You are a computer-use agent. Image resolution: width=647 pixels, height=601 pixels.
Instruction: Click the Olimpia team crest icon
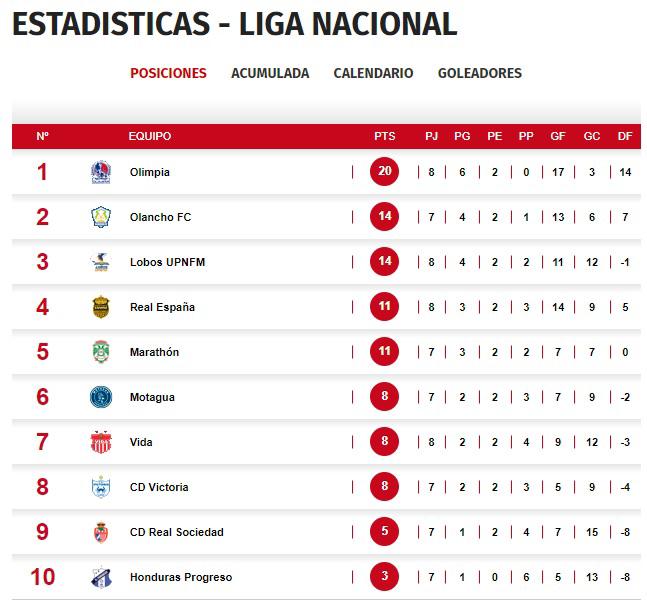click(x=100, y=172)
